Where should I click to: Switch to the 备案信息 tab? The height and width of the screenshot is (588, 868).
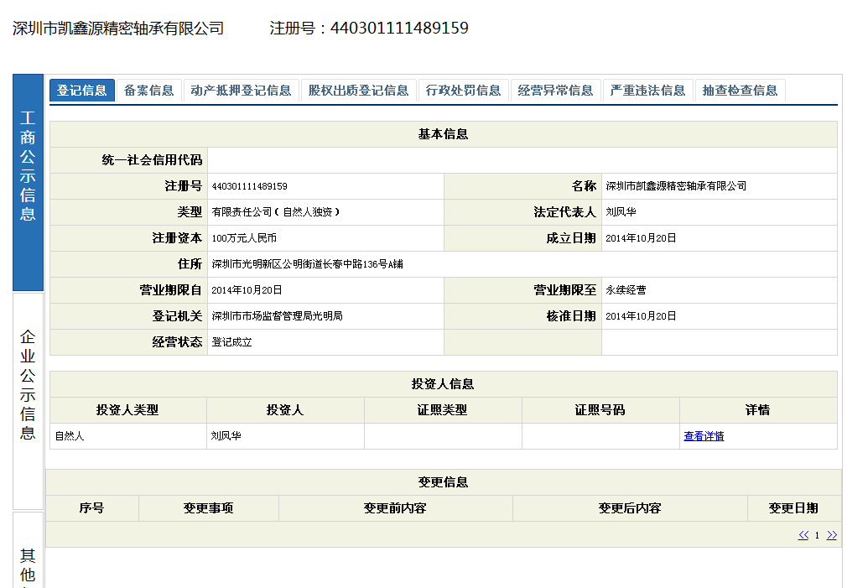click(148, 91)
